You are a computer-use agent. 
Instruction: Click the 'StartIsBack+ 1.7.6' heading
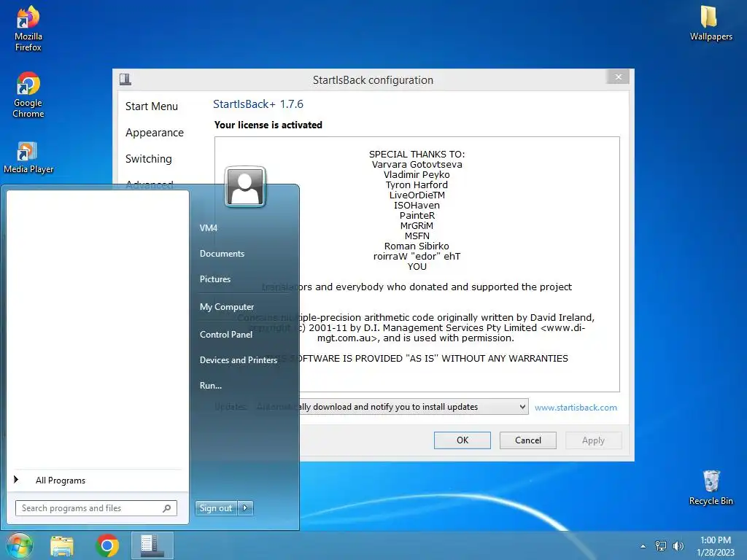(x=258, y=104)
